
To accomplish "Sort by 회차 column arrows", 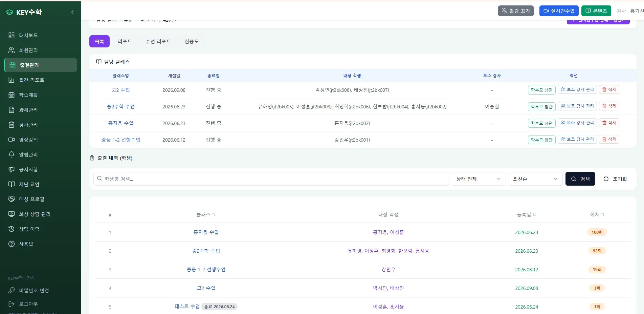I will pos(603,214).
